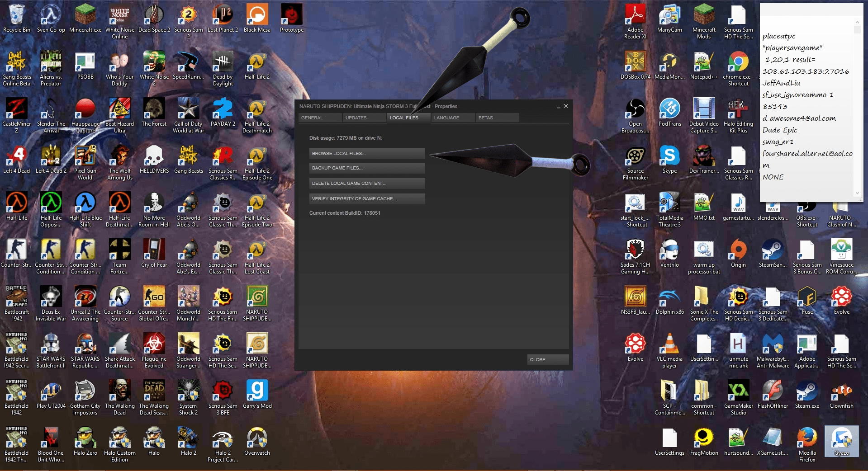The image size is (868, 471).
Task: Click the Source Filmmaker icon
Action: click(x=636, y=162)
